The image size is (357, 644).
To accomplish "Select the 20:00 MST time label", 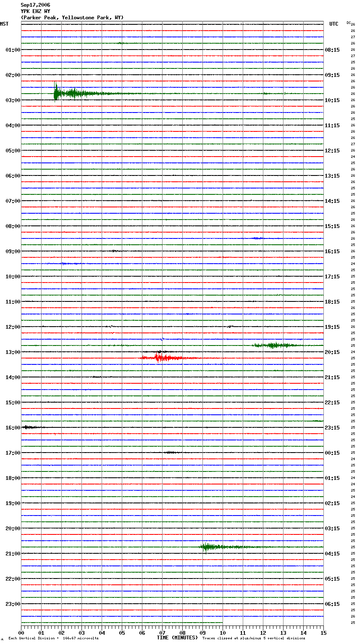I will pyautogui.click(x=13, y=529).
